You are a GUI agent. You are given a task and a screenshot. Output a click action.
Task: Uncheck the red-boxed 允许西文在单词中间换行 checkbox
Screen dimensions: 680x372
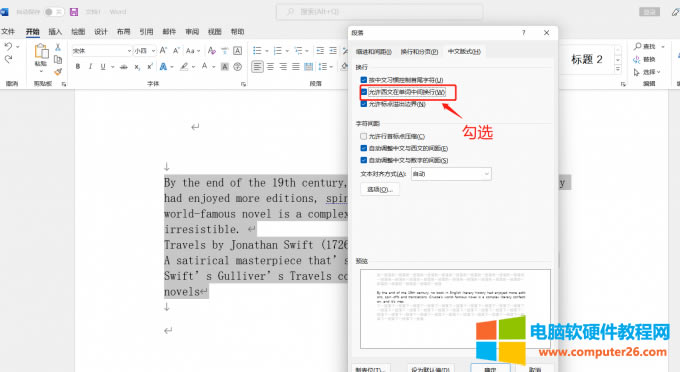[x=363, y=92]
